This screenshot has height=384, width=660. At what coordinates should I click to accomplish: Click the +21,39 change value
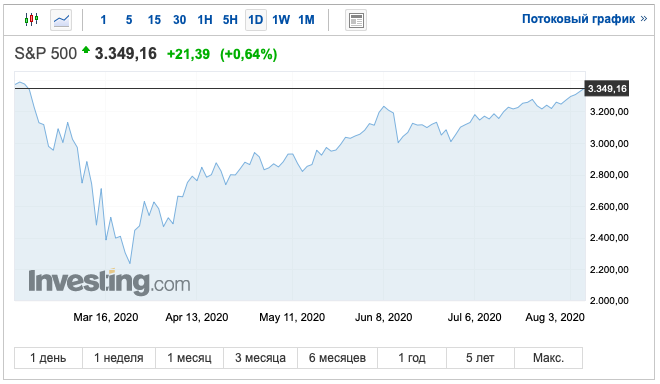(188, 54)
